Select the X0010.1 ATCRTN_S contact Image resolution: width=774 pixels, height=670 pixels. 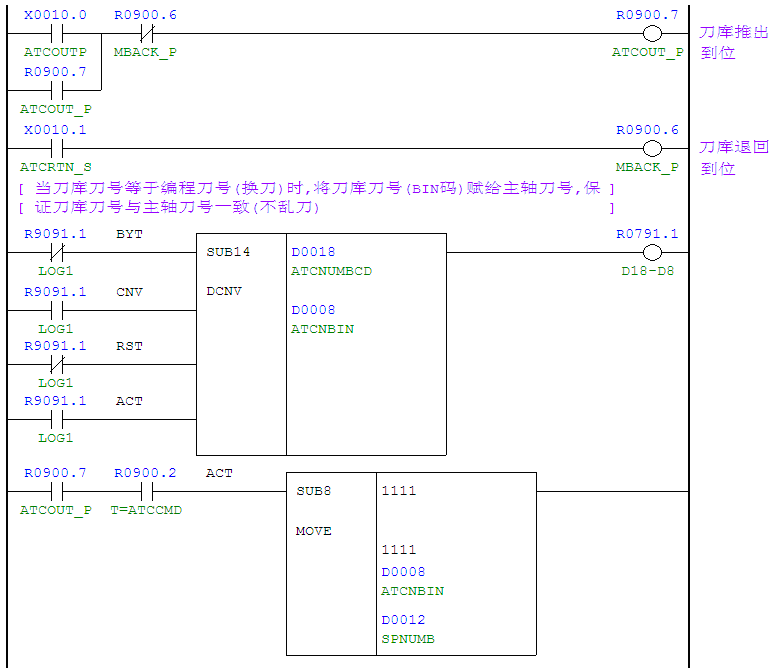pyautogui.click(x=55, y=149)
